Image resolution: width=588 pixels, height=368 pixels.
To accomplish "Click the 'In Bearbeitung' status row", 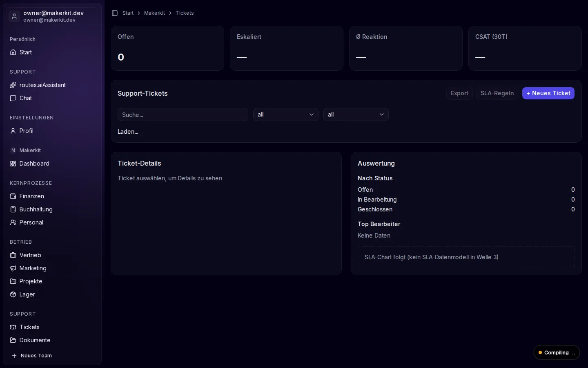I will 466,200.
